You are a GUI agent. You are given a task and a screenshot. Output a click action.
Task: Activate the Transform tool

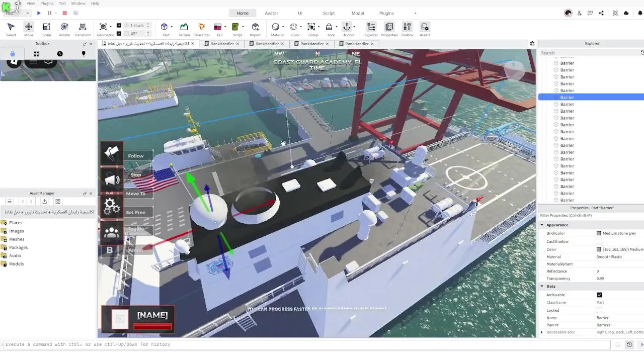pyautogui.click(x=83, y=30)
